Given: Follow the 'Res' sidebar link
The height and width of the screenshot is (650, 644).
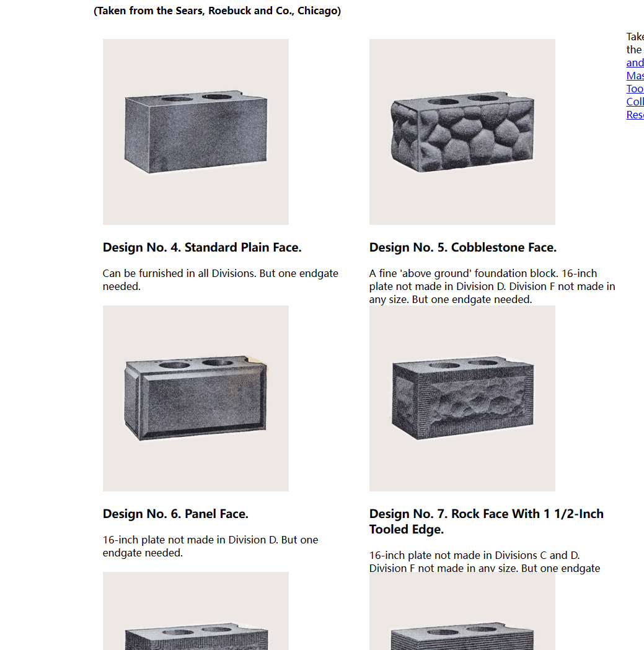Looking at the screenshot, I should [635, 115].
